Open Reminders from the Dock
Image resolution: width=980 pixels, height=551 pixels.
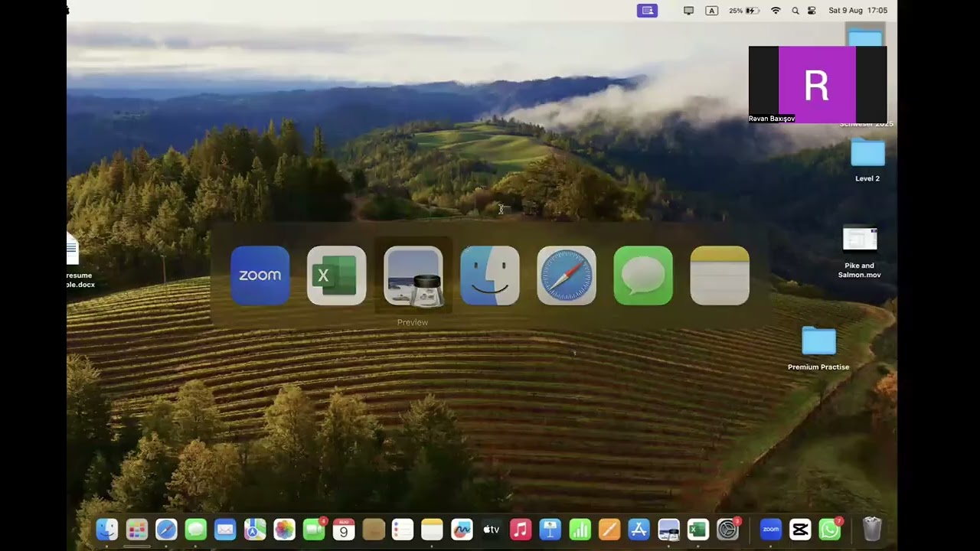[x=403, y=529]
